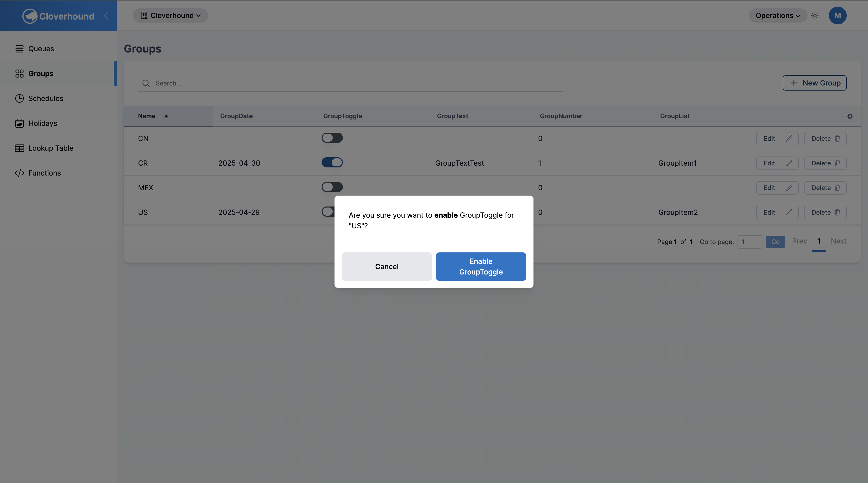This screenshot has height=483, width=868.
Task: Open the M user avatar menu
Action: pos(837,15)
